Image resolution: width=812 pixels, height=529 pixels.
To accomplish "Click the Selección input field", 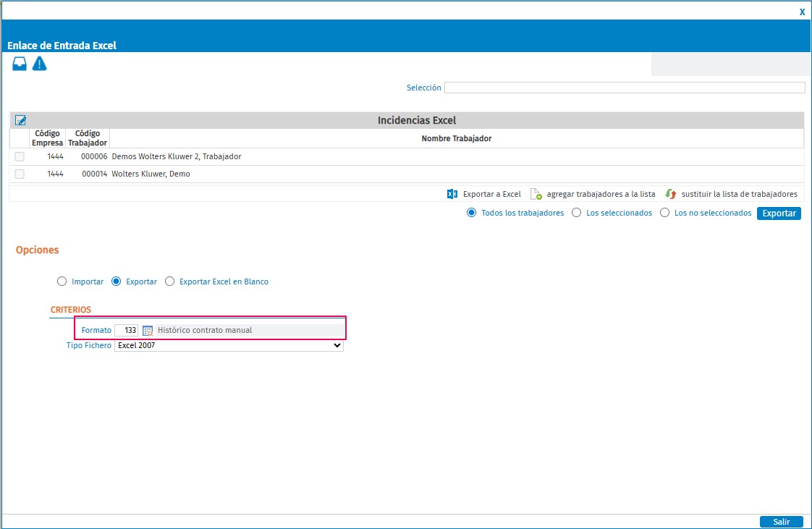I will click(625, 88).
